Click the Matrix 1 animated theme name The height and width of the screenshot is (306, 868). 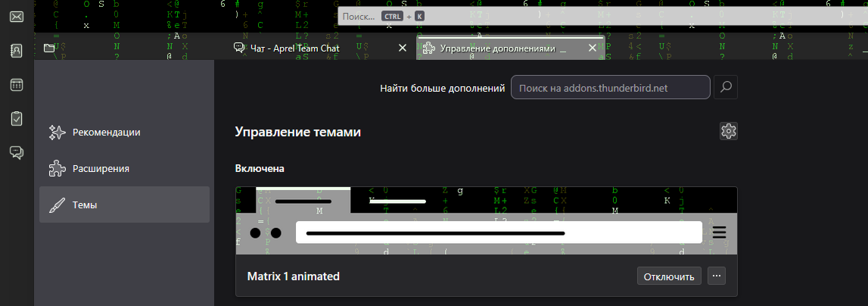[x=294, y=276]
